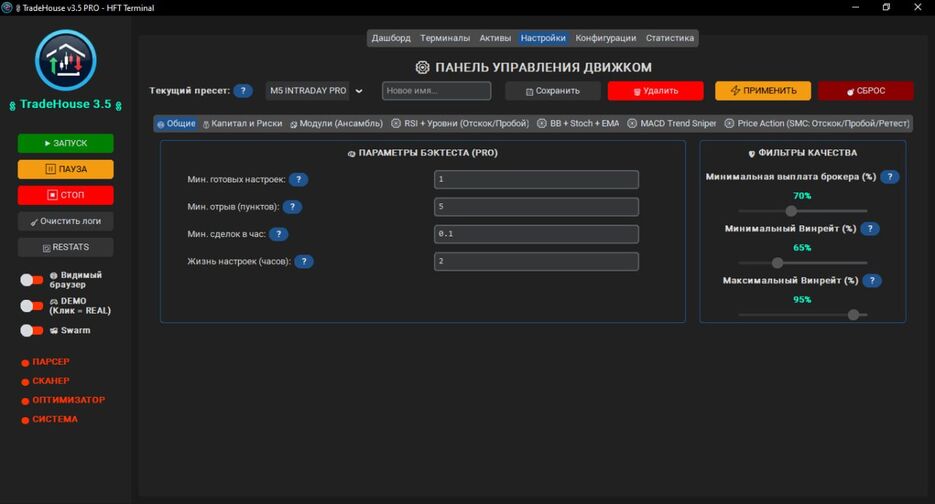The image size is (935, 504).
Task: Open the Price Action (SMC) sub-tab
Action: [817, 123]
